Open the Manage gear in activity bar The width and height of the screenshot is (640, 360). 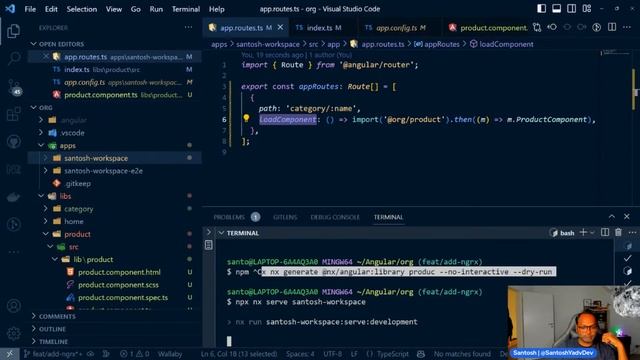(x=13, y=333)
